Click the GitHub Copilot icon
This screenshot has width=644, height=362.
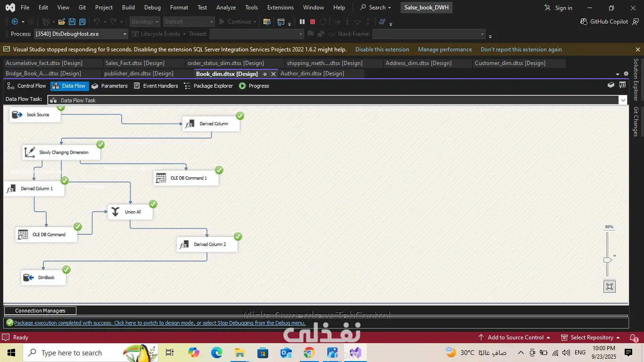[x=584, y=22]
